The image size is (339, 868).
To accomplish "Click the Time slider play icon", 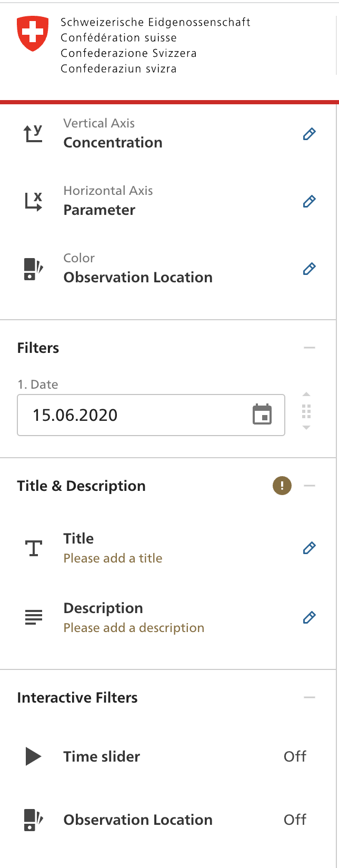I will pyautogui.click(x=33, y=756).
